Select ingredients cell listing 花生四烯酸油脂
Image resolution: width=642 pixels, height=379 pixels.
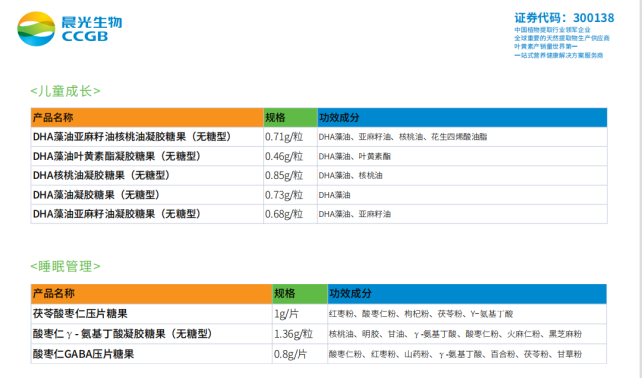pos(462,137)
